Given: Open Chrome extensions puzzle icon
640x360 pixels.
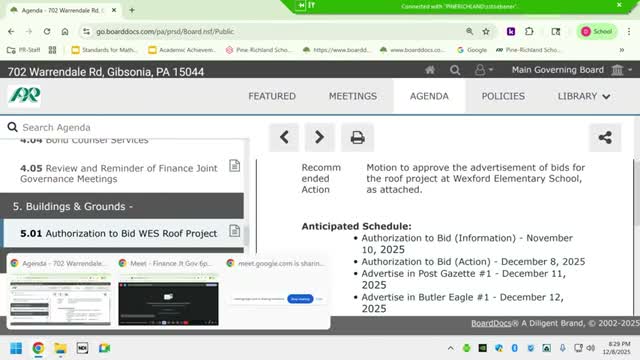Looking at the screenshot, I should pyautogui.click(x=529, y=31).
